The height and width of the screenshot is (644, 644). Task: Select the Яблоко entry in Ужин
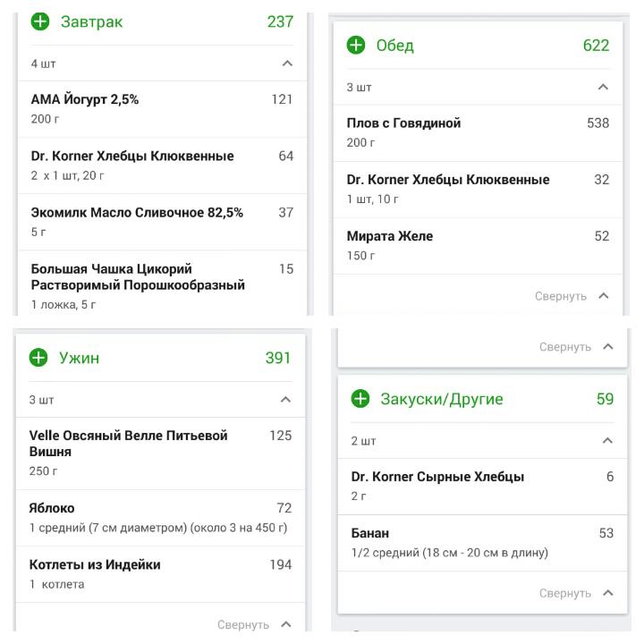coord(161,518)
